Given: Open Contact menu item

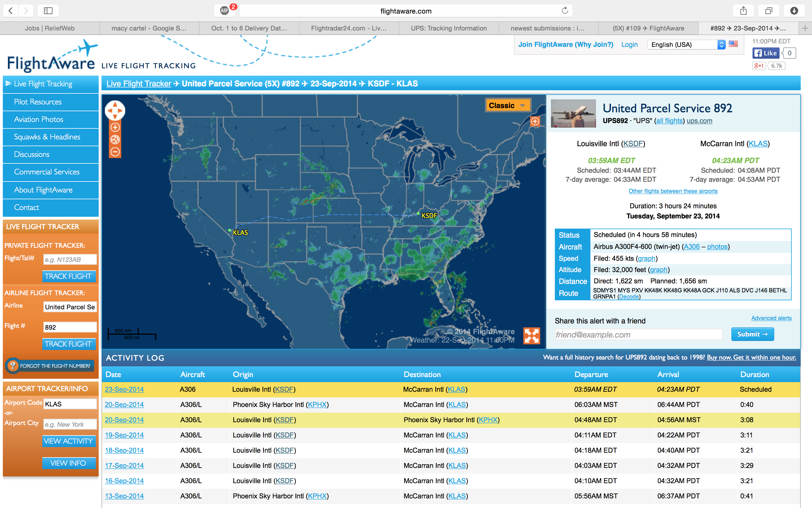Looking at the screenshot, I should 51,207.
